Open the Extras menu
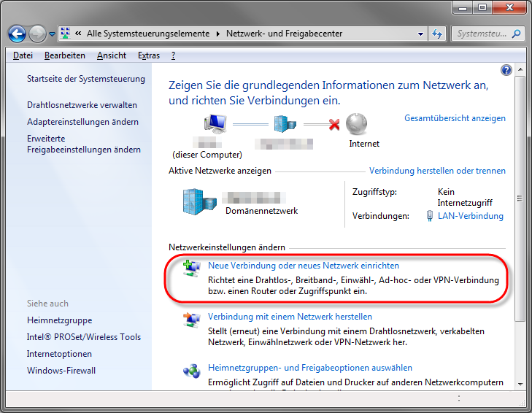The image size is (532, 413). click(149, 55)
